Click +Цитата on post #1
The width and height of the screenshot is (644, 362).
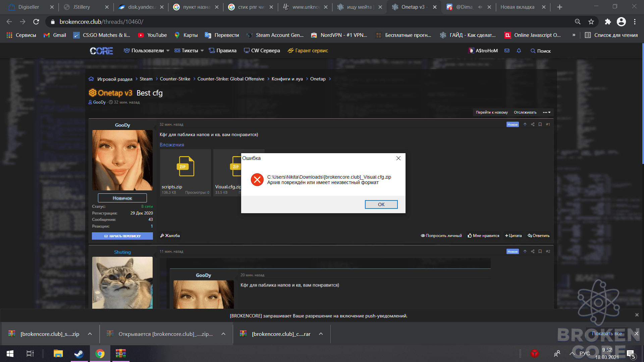click(x=513, y=236)
